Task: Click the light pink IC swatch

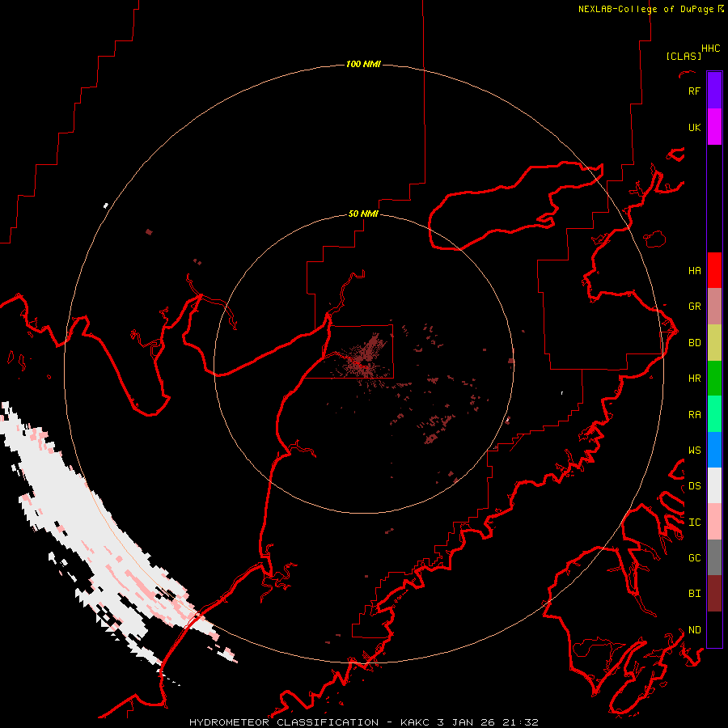Action: [x=714, y=522]
